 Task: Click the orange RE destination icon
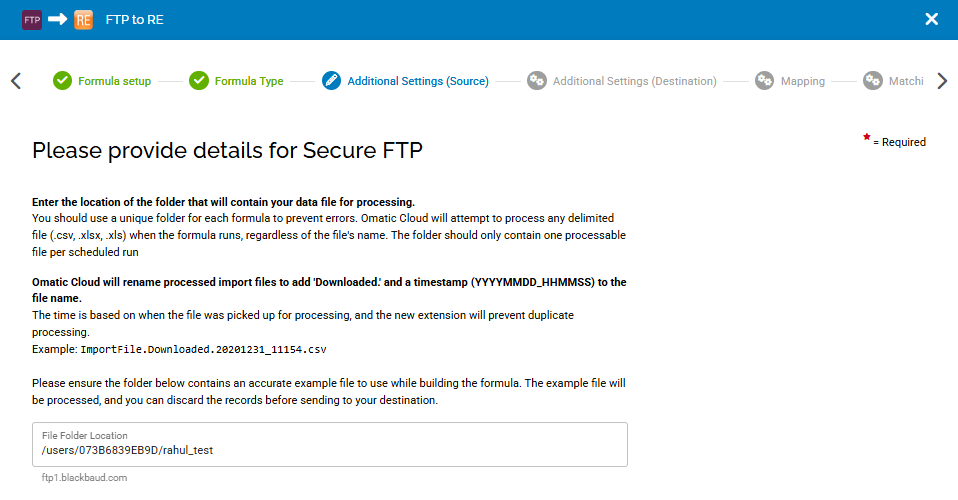(x=83, y=19)
